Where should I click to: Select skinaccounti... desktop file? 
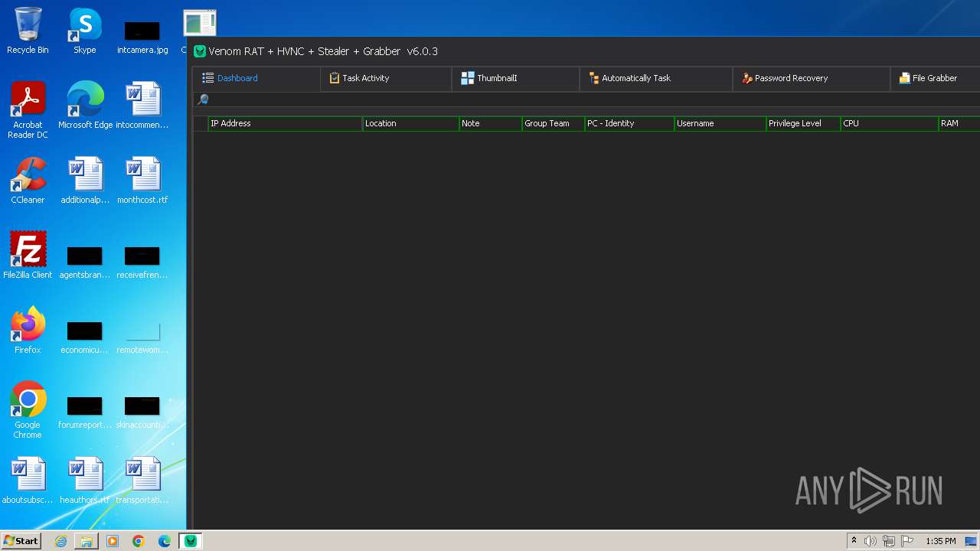click(142, 412)
